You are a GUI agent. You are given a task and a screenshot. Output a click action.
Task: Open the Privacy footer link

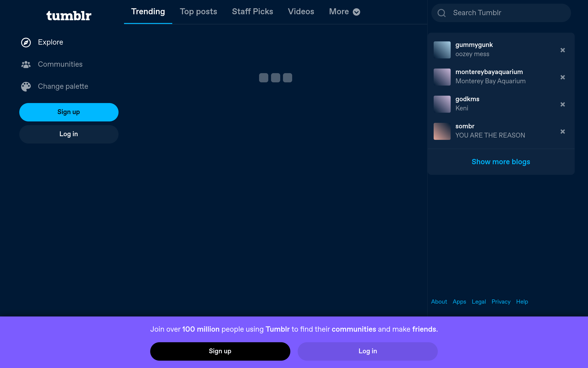point(501,302)
